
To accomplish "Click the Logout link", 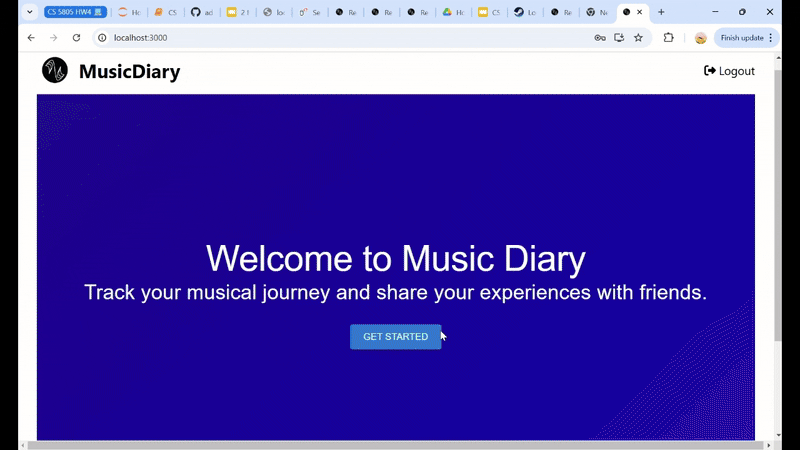I will [729, 71].
